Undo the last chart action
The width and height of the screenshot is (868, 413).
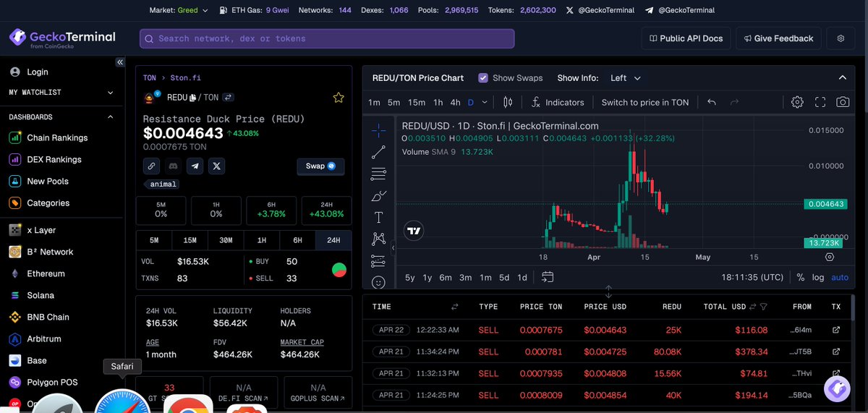click(712, 103)
